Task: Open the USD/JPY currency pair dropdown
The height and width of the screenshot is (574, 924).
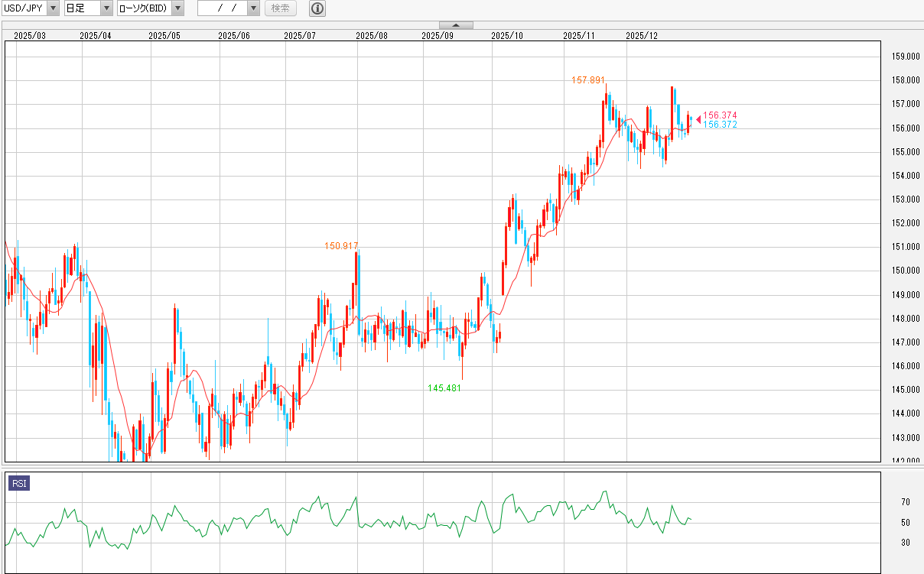Action: click(x=52, y=8)
